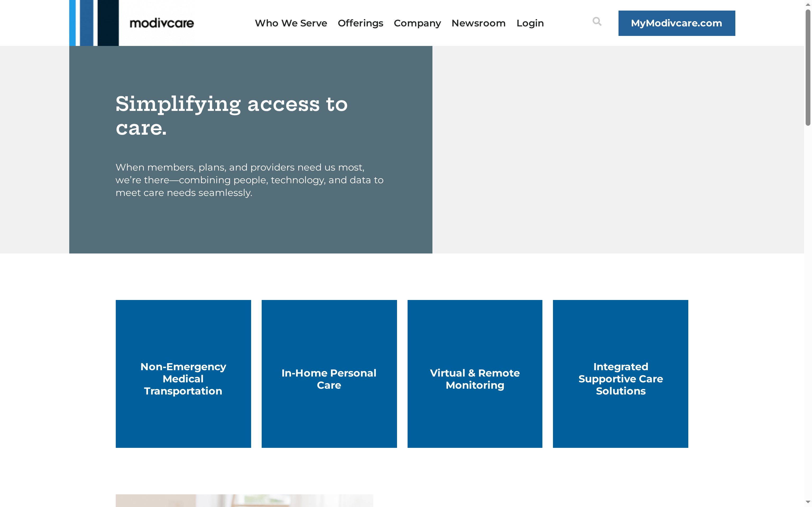Click the Simplifying access to care heading

(232, 114)
